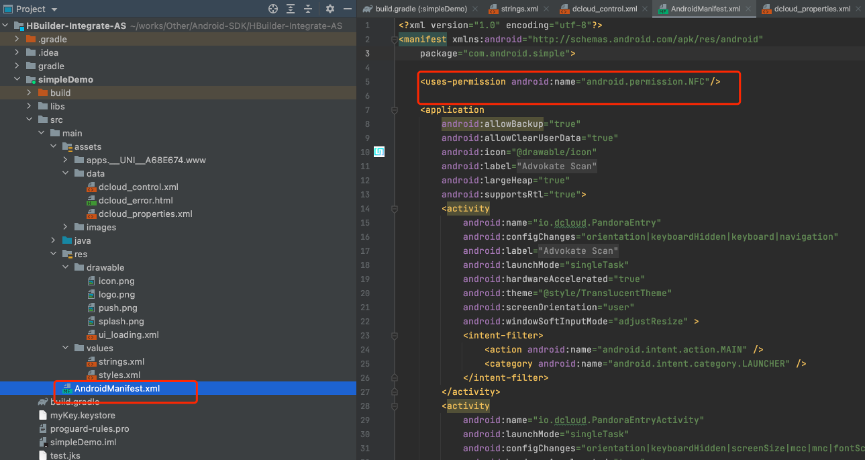Select dcloud_error.html file
Screen dimensions: 866x460
point(135,200)
